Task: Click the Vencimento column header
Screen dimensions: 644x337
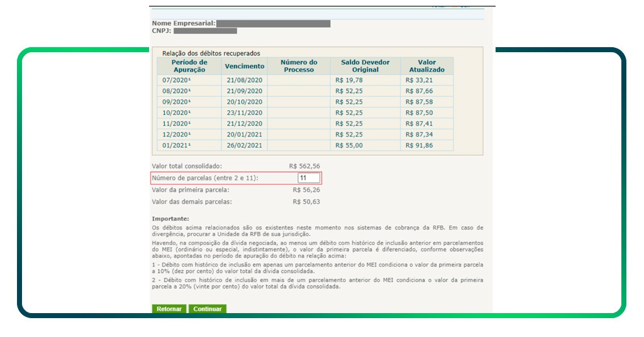Action: 244,66
